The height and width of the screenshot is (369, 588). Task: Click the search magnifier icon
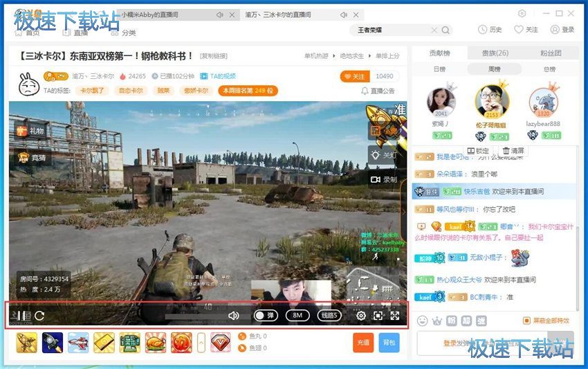445,30
